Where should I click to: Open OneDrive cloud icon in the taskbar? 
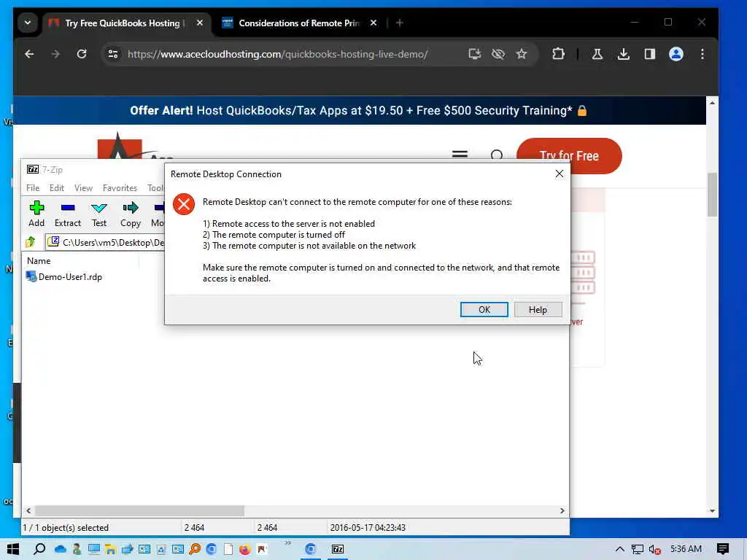61,550
